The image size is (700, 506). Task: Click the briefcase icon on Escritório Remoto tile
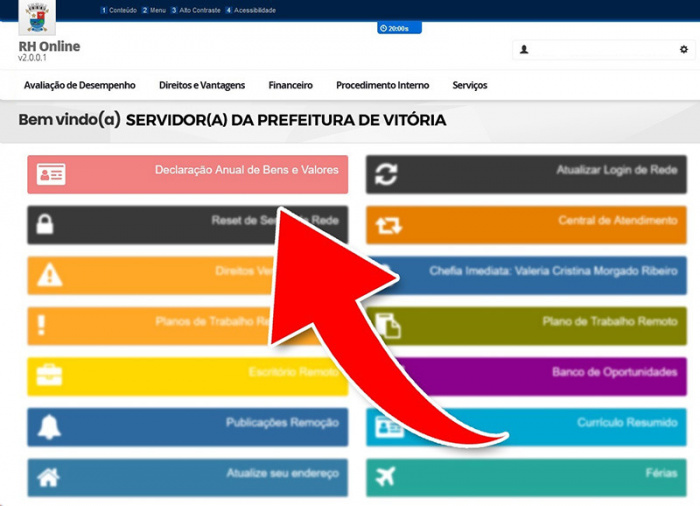pyautogui.click(x=50, y=375)
